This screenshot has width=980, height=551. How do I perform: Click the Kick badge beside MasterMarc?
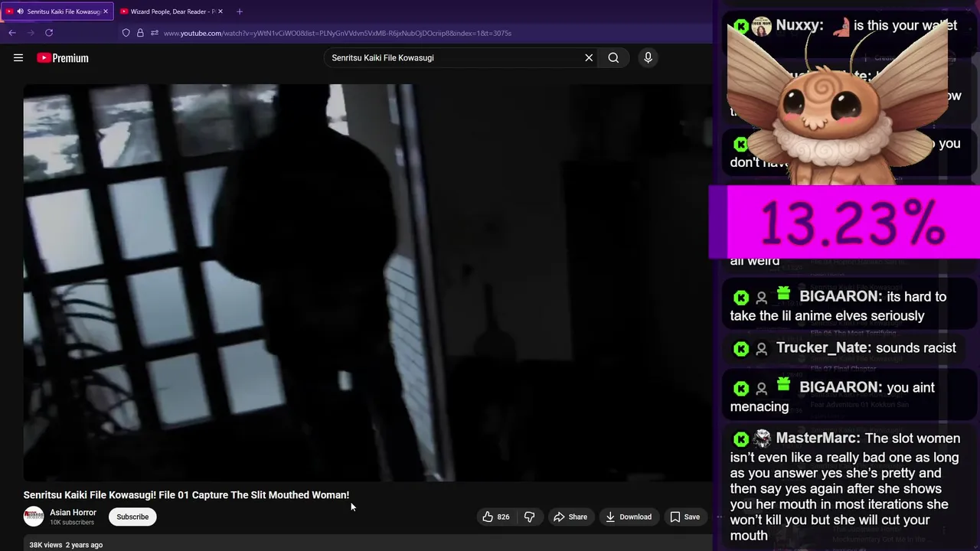pyautogui.click(x=740, y=439)
